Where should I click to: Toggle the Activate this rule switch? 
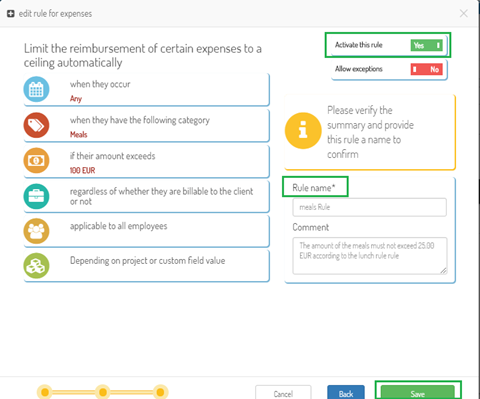[x=427, y=45]
